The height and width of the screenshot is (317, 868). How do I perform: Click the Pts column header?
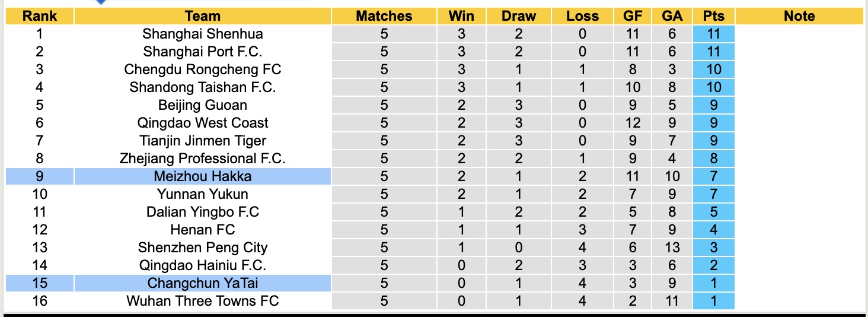tap(713, 16)
